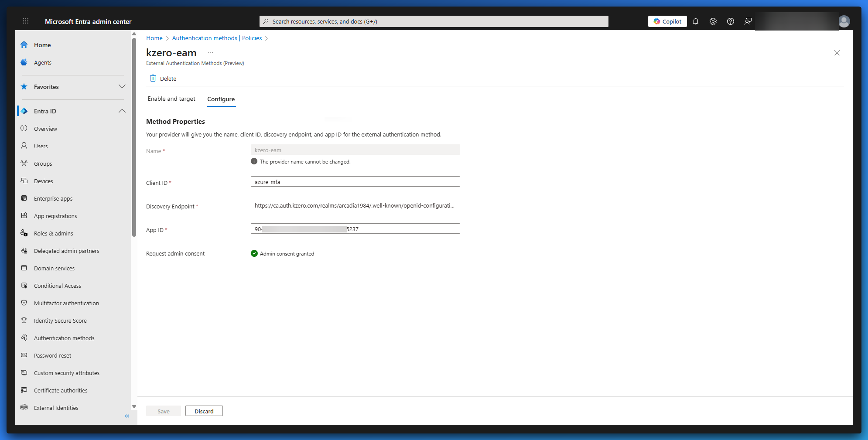Click the Enterprise apps icon
Screen dimensions: 868x440
(24, 198)
